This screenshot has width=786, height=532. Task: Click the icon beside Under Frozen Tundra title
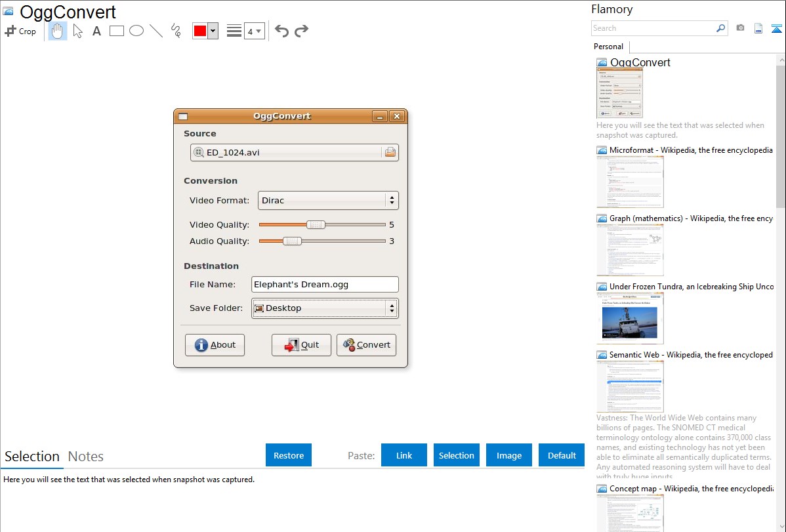point(602,287)
